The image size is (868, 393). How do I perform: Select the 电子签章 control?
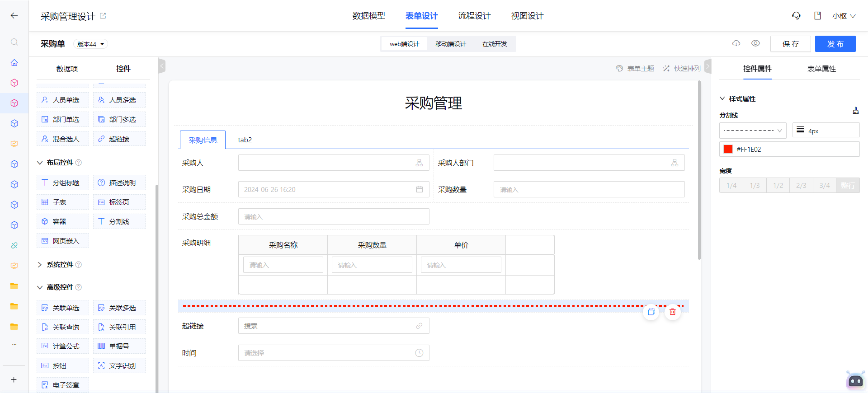[x=63, y=385]
